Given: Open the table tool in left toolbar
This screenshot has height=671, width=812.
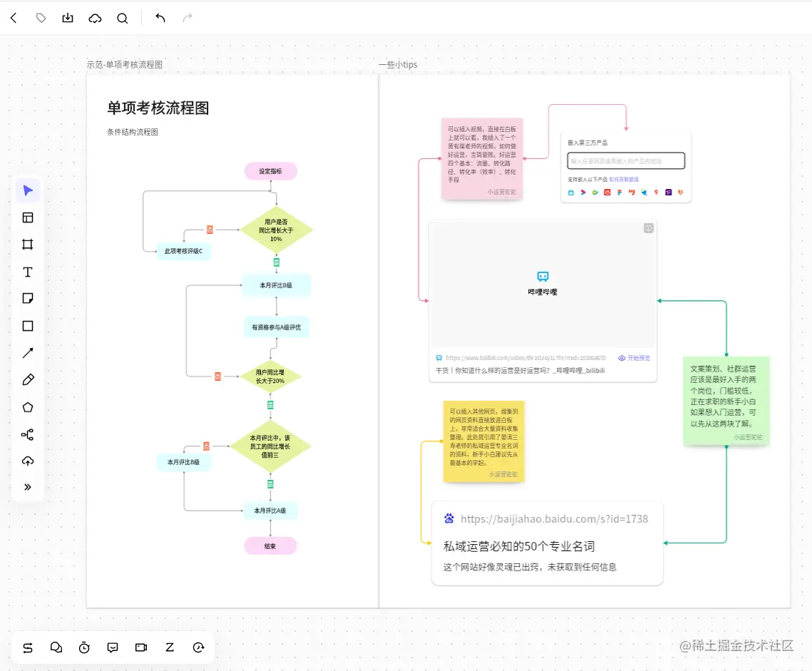Looking at the screenshot, I should click(27, 217).
